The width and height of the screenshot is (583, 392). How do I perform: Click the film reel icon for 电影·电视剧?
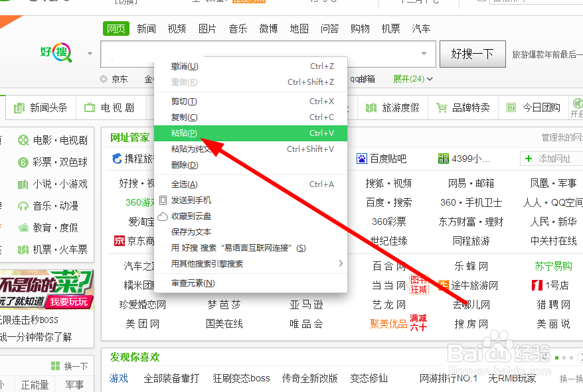(x=23, y=140)
